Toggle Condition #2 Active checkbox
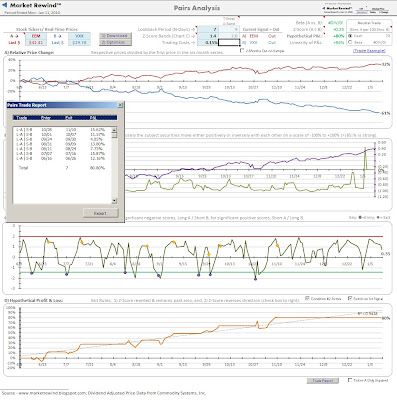 click(x=307, y=298)
